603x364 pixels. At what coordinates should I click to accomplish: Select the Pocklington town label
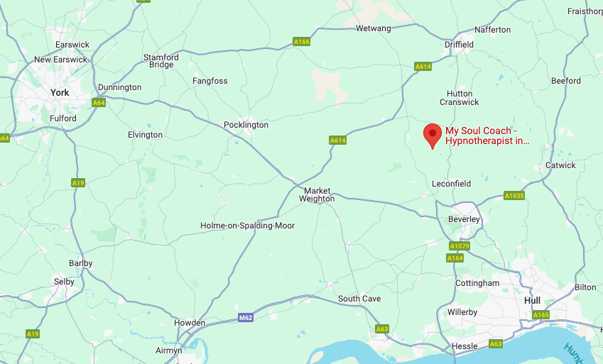click(246, 125)
